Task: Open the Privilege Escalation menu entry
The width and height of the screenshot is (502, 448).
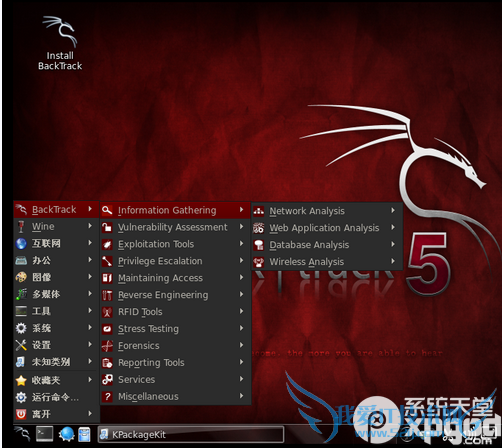Action: (175, 261)
